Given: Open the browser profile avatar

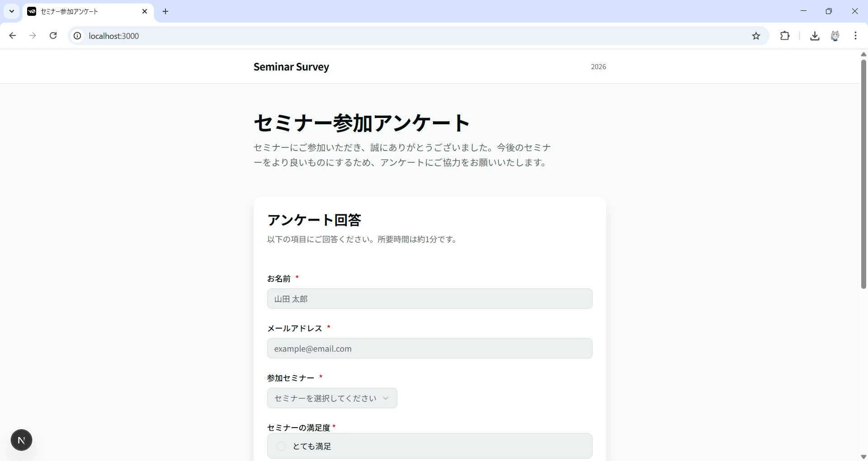Looking at the screenshot, I should click(x=835, y=36).
